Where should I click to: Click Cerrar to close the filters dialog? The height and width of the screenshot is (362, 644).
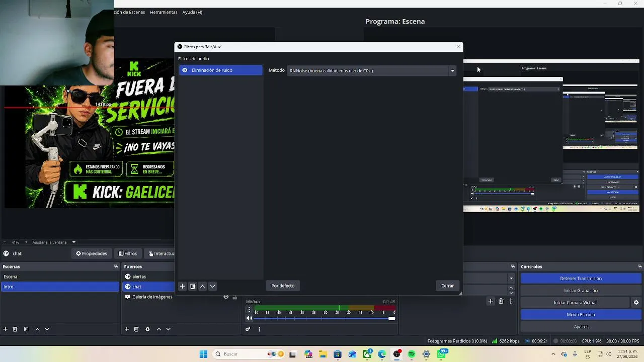(447, 286)
